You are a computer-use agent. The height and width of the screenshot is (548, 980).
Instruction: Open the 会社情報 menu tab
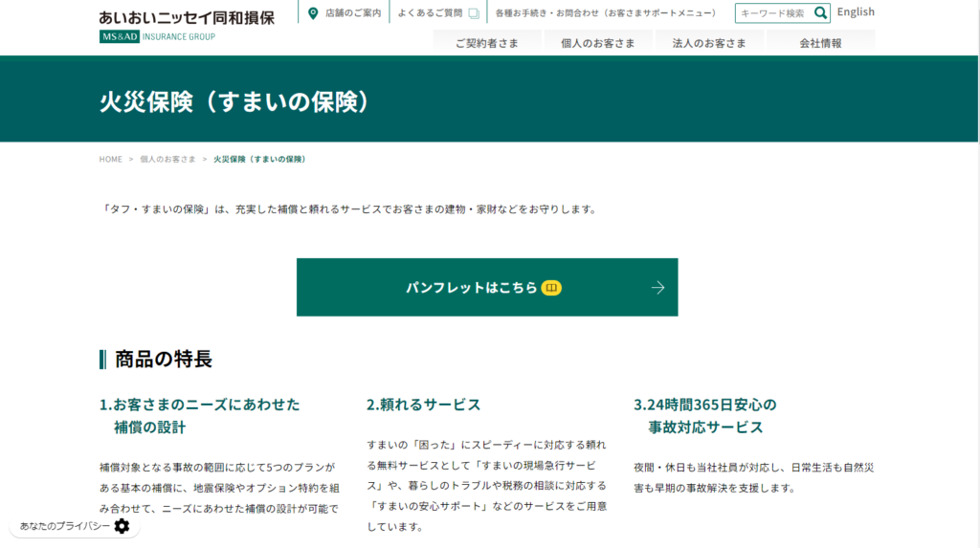[820, 42]
